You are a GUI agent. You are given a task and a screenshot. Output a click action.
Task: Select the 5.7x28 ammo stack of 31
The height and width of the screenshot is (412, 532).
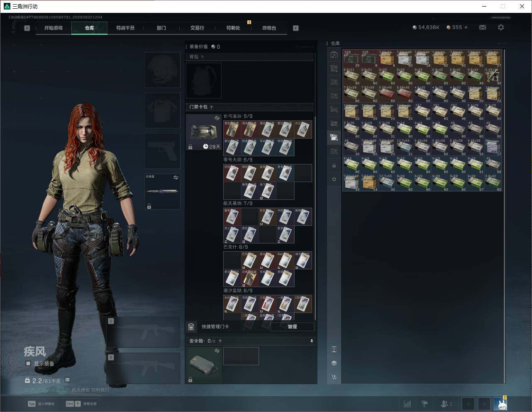387,129
